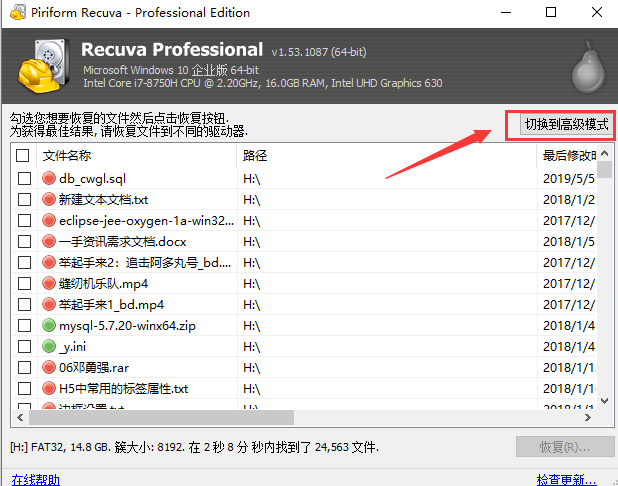Open the 在线帮助 online help link

click(x=35, y=479)
